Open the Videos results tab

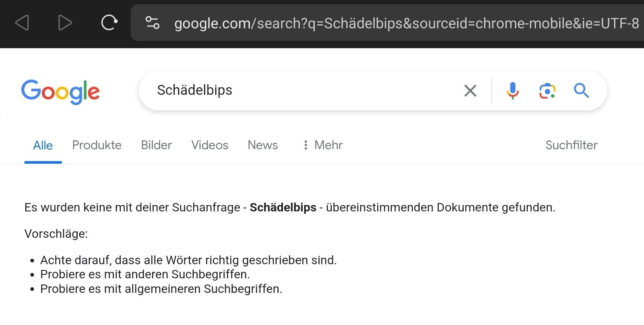[x=210, y=145]
